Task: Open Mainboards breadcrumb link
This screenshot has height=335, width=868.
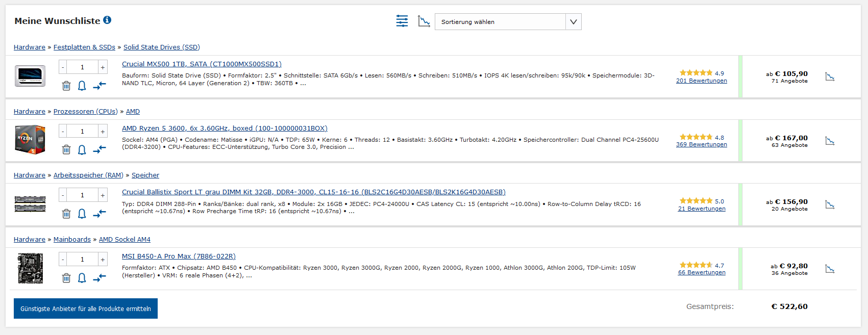Action: [72, 240]
